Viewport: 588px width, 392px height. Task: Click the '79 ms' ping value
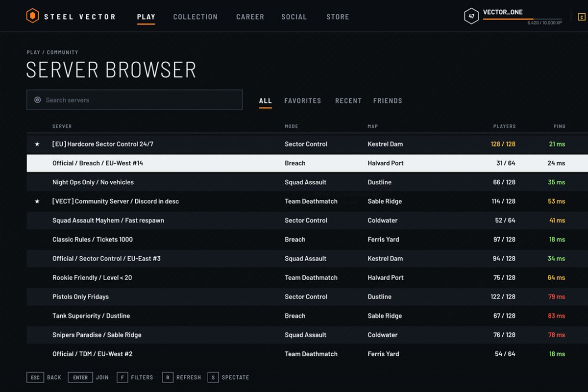click(557, 297)
